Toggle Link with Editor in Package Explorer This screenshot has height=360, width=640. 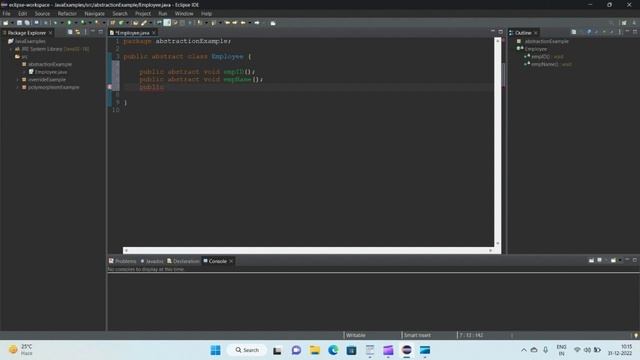78,32
